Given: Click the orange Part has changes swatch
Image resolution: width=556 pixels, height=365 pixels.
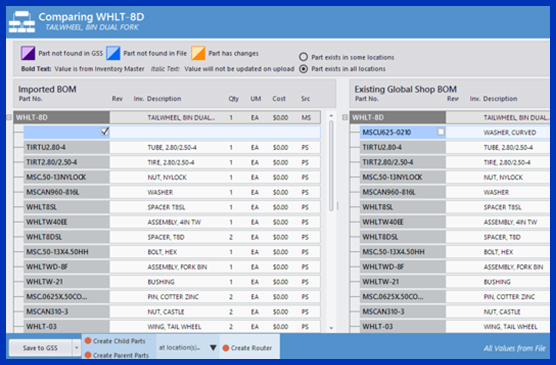Looking at the screenshot, I should [x=198, y=53].
